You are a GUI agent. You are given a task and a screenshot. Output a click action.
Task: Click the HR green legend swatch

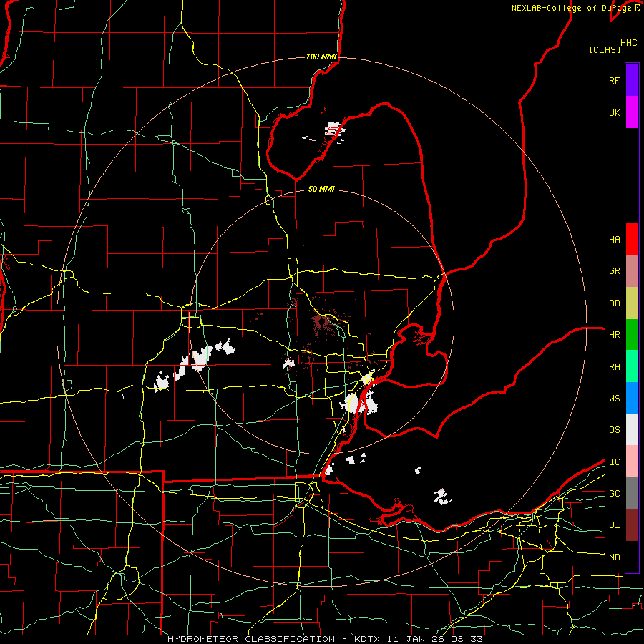coord(632,335)
